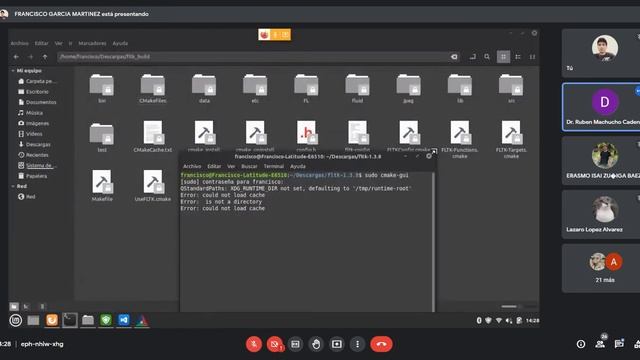Hang up with the red leave call button
Image resolution: width=640 pixels, height=360 pixels.
point(381,344)
